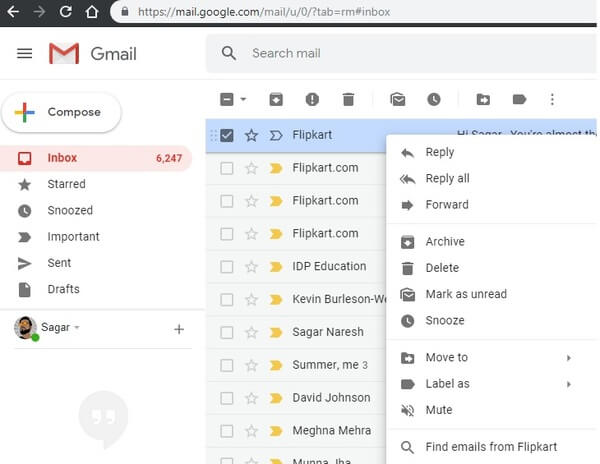Open the Meghna Mehra email sender name

[331, 431]
